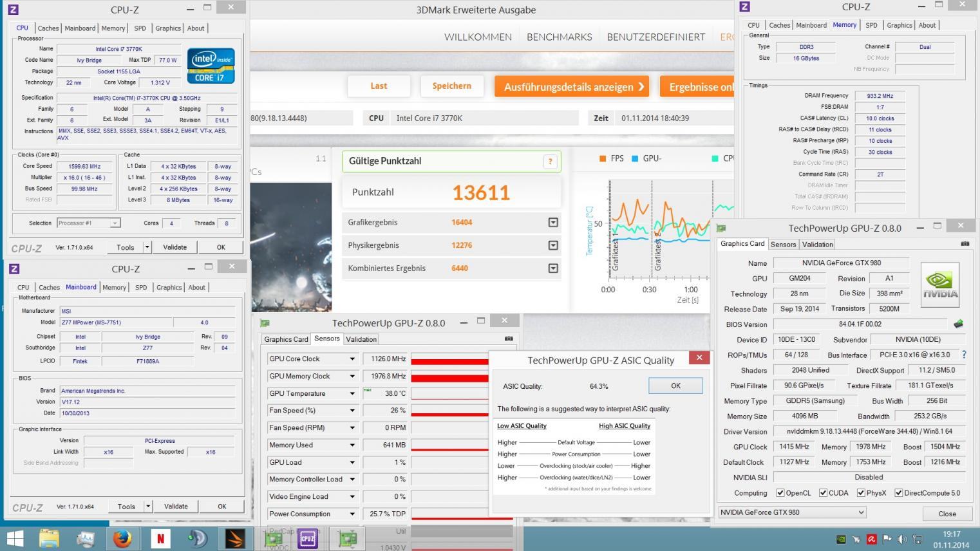Switch to 3DMark taskbar icon
The image size is (980, 551).
pos(234,538)
